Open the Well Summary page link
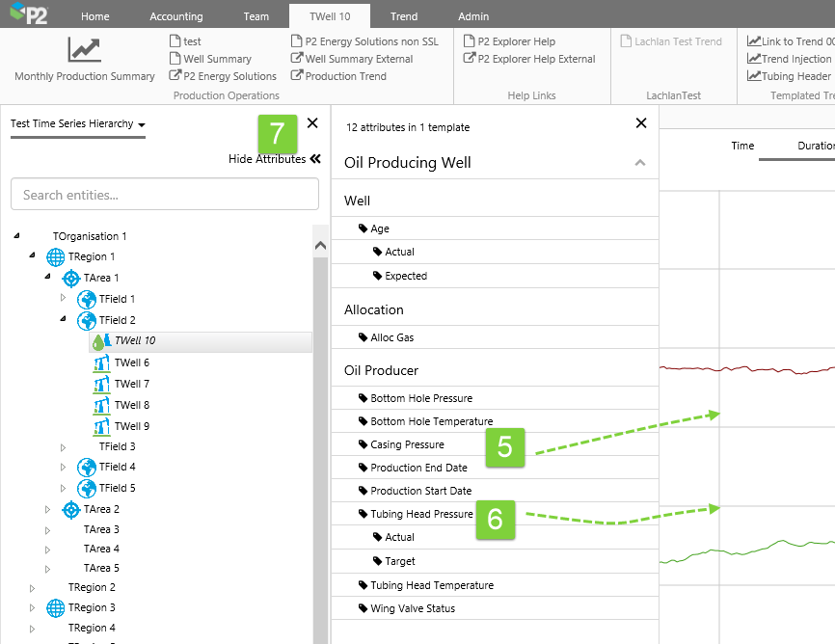 point(217,59)
